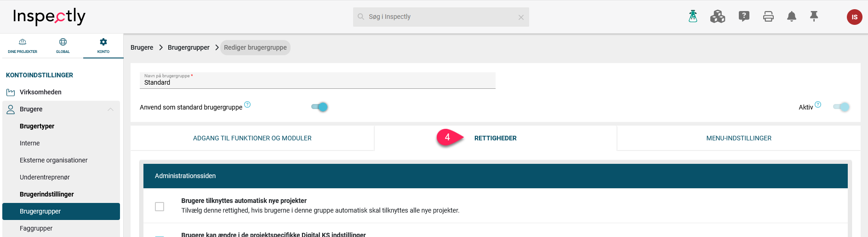Toggle the Aktiv switch
Image resolution: width=868 pixels, height=237 pixels.
[841, 107]
